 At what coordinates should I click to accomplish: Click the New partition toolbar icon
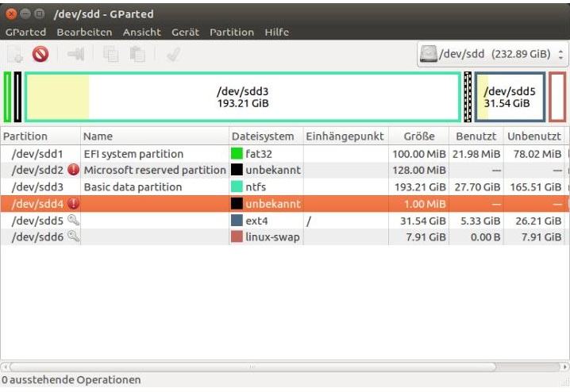(16, 55)
